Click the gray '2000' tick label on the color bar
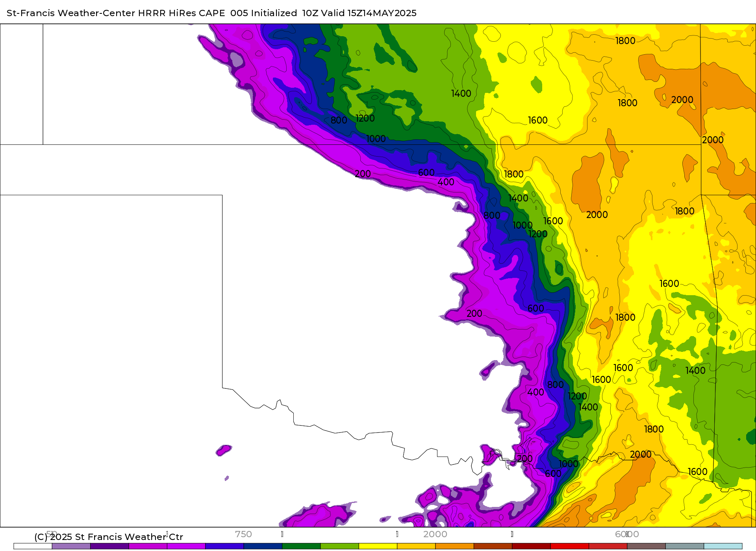Viewport: 756px width, 551px height. click(435, 534)
